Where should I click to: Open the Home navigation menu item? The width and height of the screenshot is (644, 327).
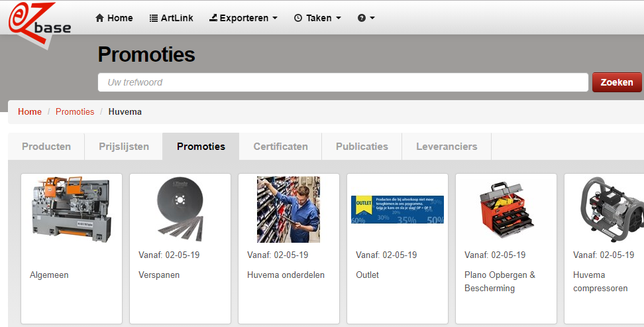tap(114, 18)
